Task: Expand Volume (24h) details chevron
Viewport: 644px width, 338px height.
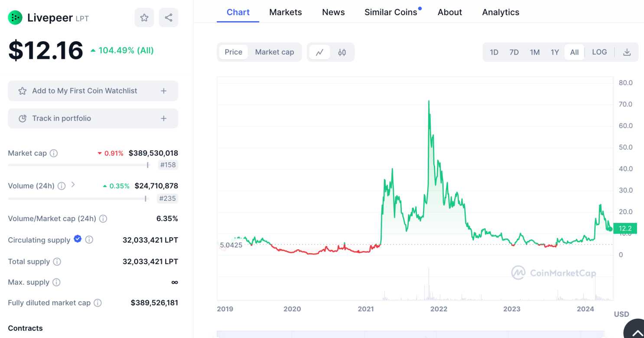Action: 73,184
